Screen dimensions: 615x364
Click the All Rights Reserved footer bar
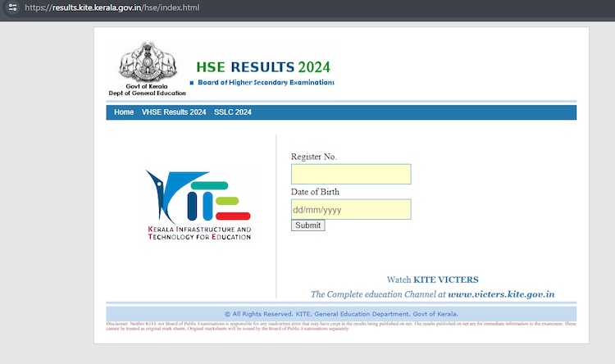[341, 314]
